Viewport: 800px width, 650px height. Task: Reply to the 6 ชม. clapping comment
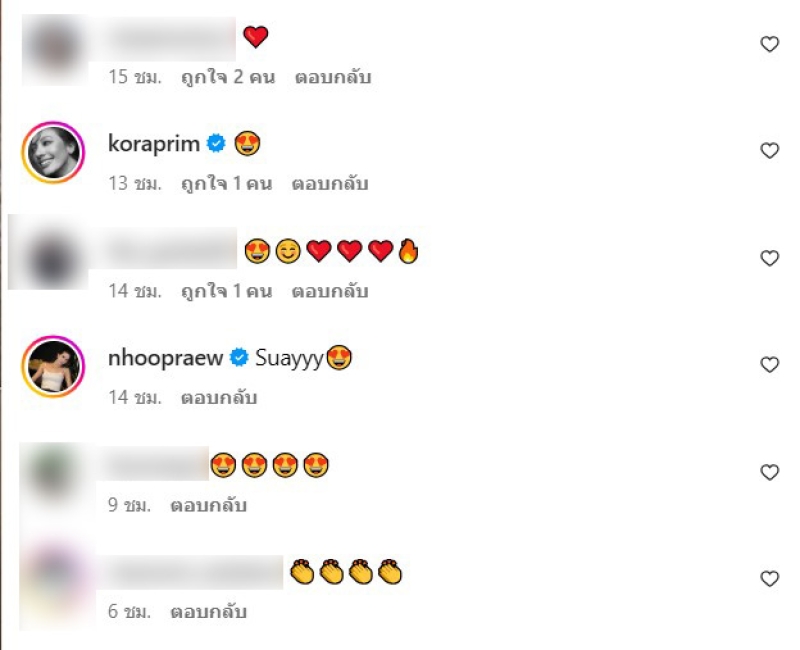pos(208,611)
